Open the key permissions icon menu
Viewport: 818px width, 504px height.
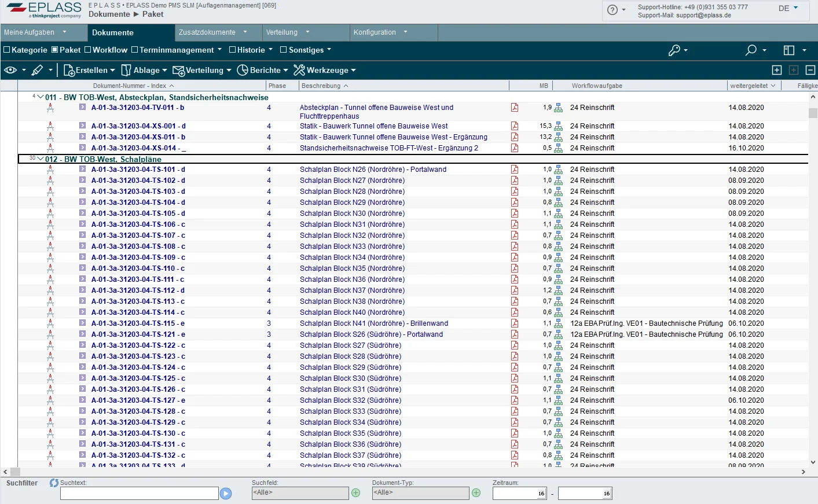(674, 50)
